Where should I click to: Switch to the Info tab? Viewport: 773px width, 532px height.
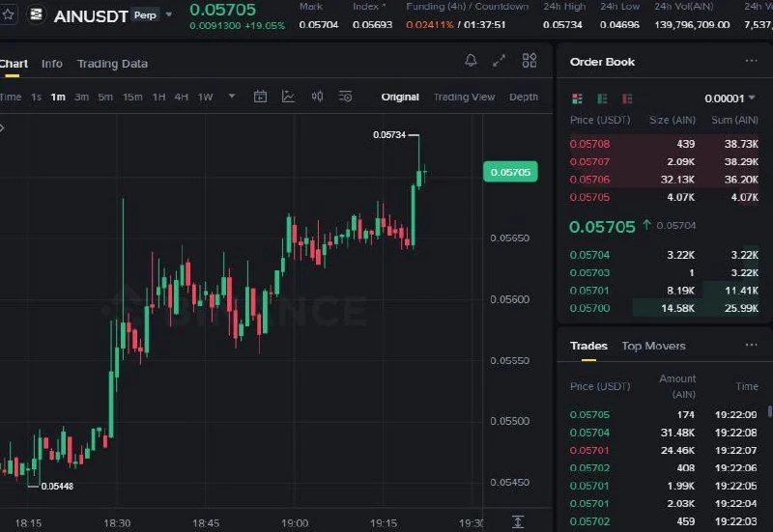[52, 64]
